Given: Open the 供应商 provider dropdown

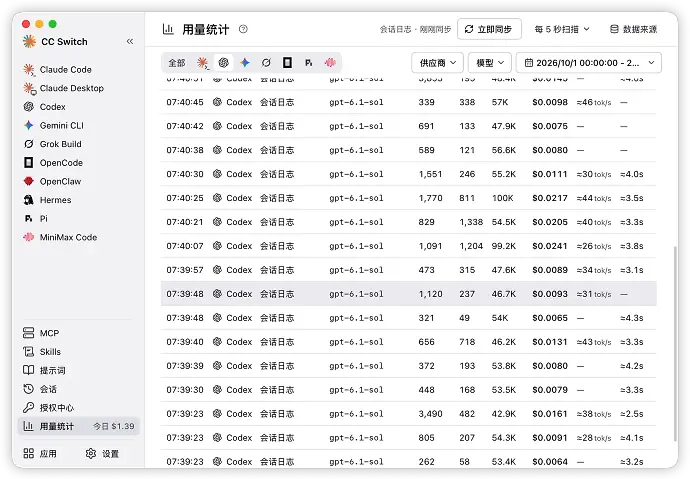Looking at the screenshot, I should 437,63.
